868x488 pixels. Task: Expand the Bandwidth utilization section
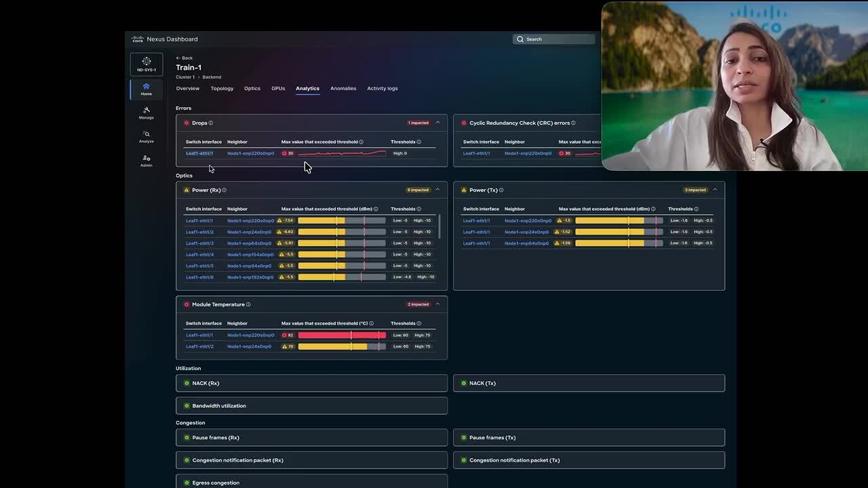(311, 406)
